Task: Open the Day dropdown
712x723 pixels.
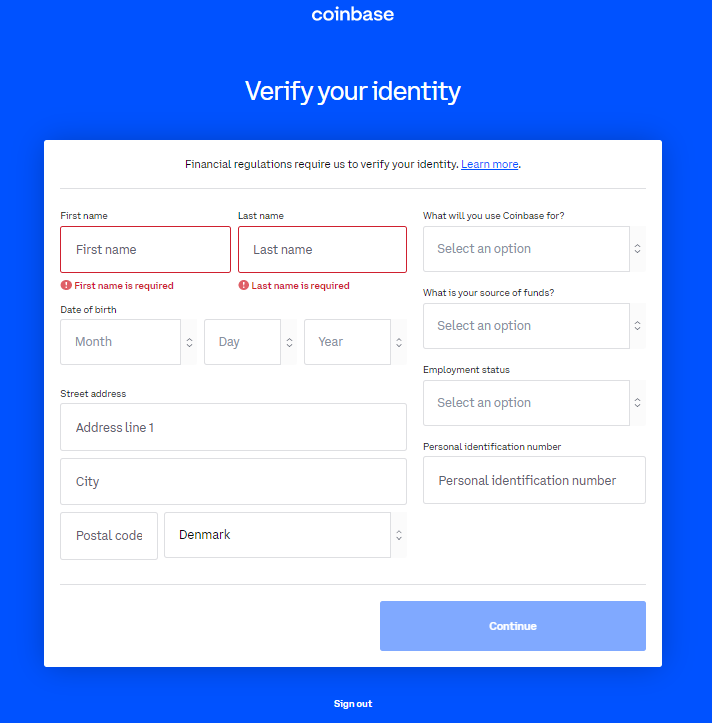Action: 250,342
